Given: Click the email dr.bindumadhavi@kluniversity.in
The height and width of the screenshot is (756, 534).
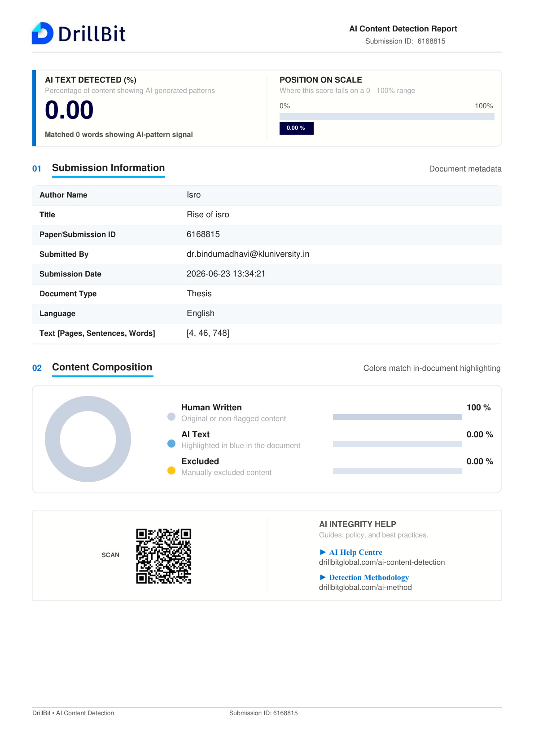Looking at the screenshot, I should (x=248, y=254).
